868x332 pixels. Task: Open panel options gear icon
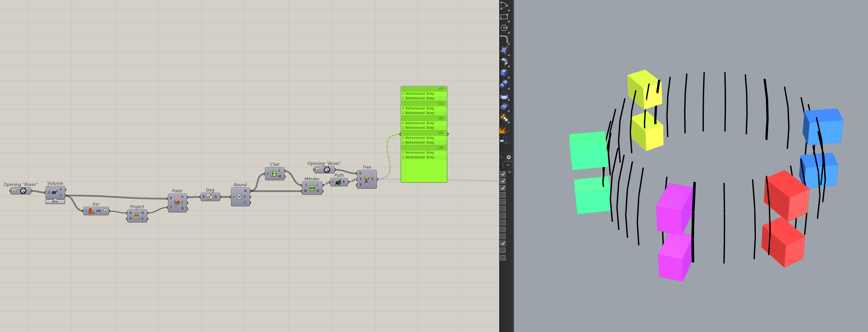[x=509, y=157]
